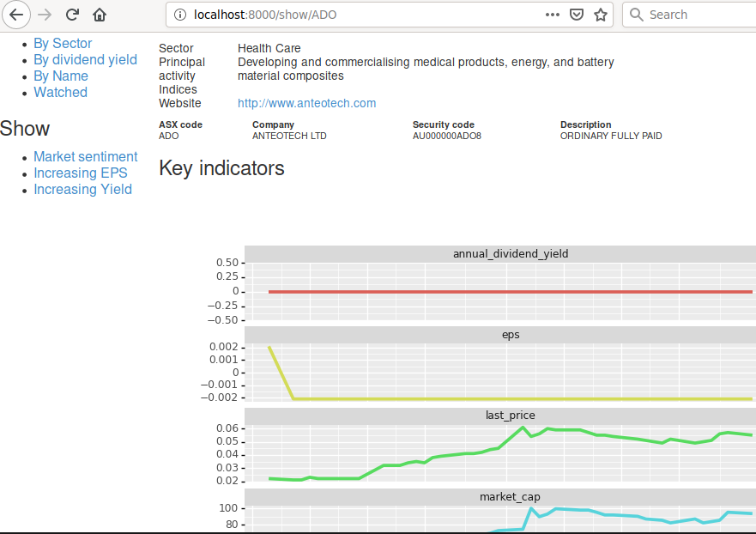
Task: Click the Indices label
Action: (178, 90)
